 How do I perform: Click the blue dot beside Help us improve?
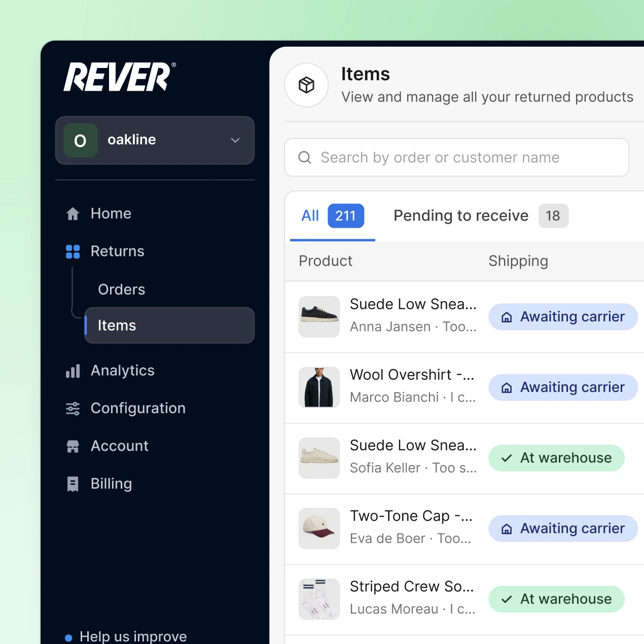[x=68, y=638]
